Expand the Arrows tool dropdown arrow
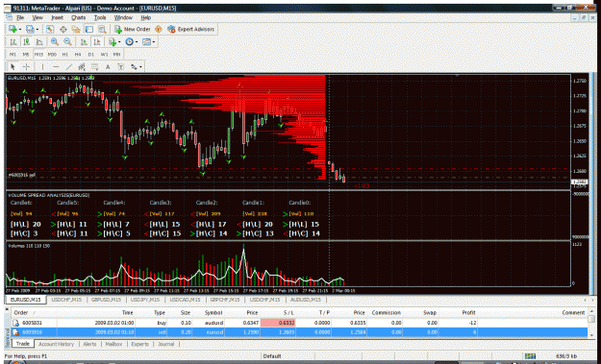Screen dimensions: 601x364 click(140, 67)
